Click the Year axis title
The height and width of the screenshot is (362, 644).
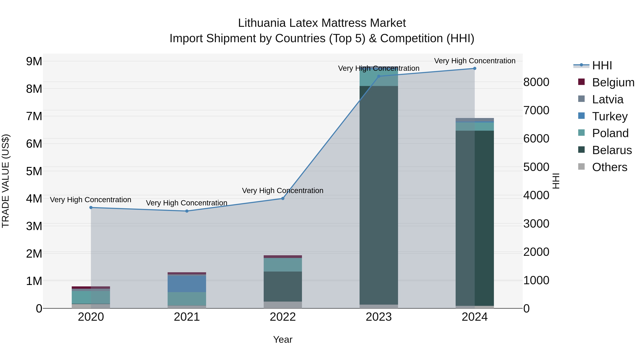(x=283, y=340)
